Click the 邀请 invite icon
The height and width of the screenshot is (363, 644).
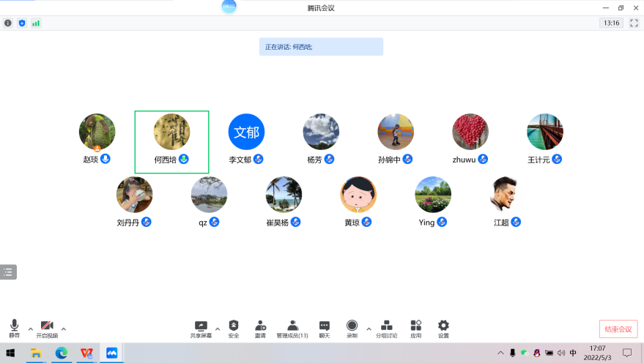coord(260,328)
